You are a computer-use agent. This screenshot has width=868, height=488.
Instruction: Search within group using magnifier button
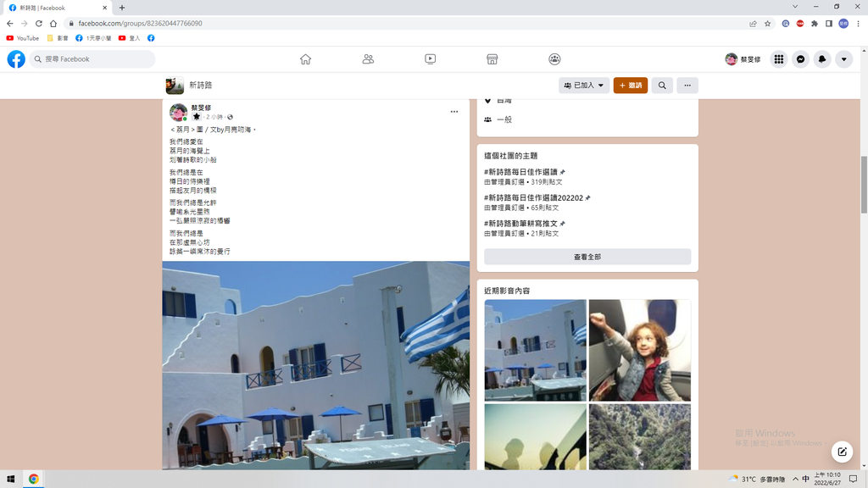662,86
